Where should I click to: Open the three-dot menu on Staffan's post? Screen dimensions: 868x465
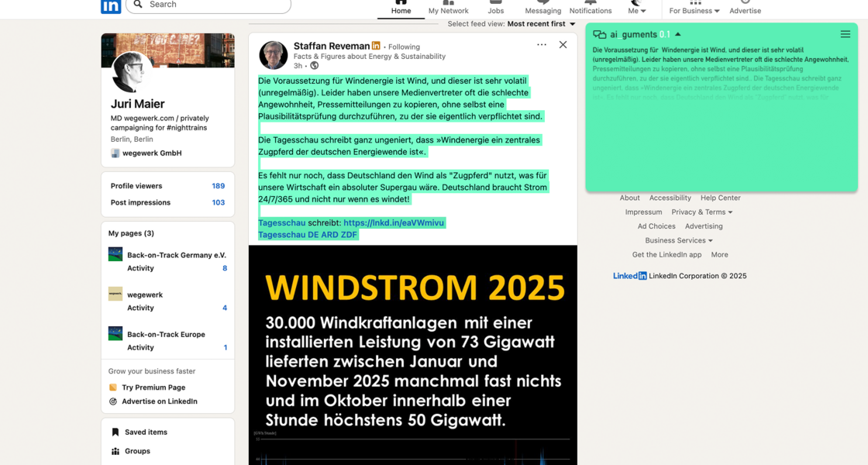[541, 45]
